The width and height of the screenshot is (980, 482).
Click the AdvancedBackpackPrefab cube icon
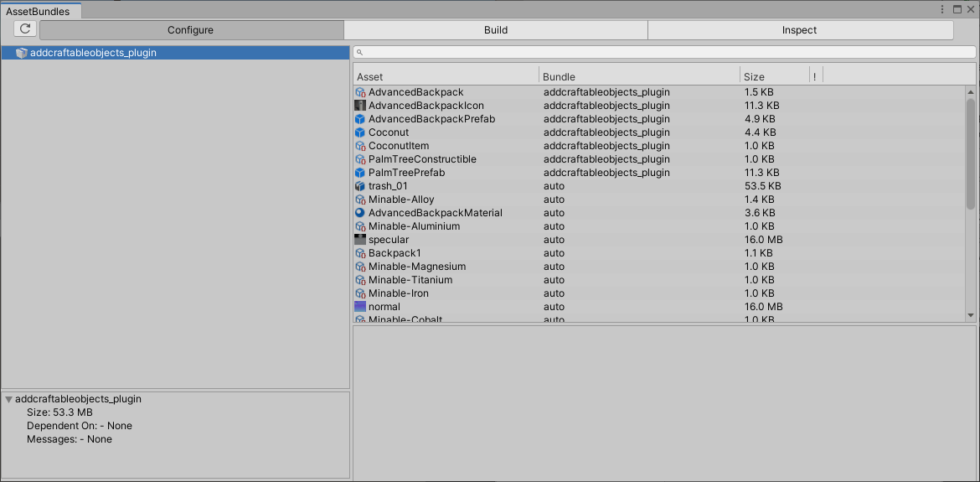(x=360, y=119)
